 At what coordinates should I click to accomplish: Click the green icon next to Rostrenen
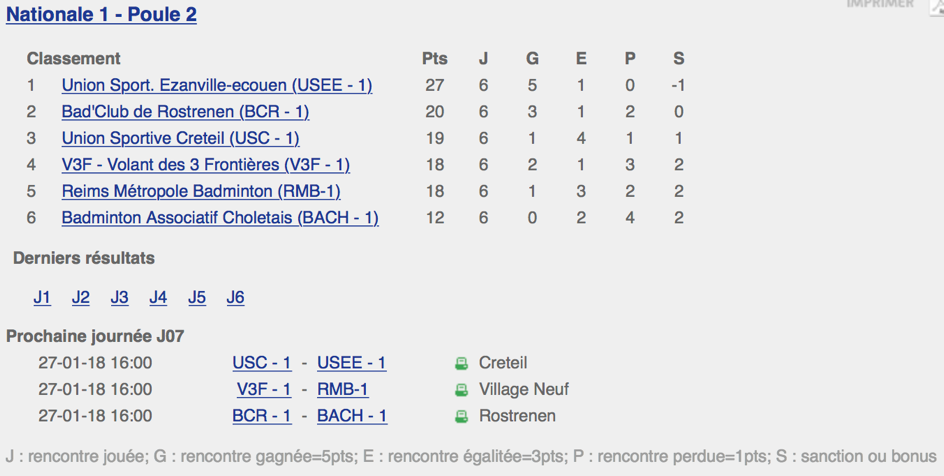coord(461,416)
